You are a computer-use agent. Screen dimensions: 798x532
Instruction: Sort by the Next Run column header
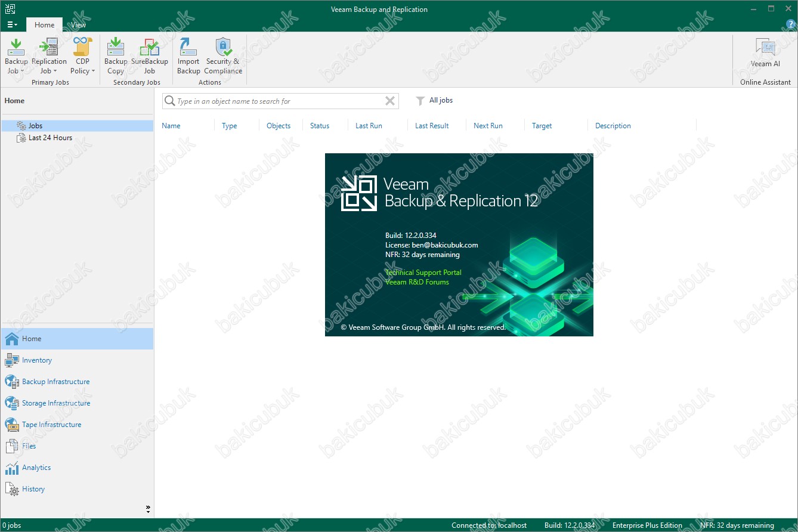point(488,126)
